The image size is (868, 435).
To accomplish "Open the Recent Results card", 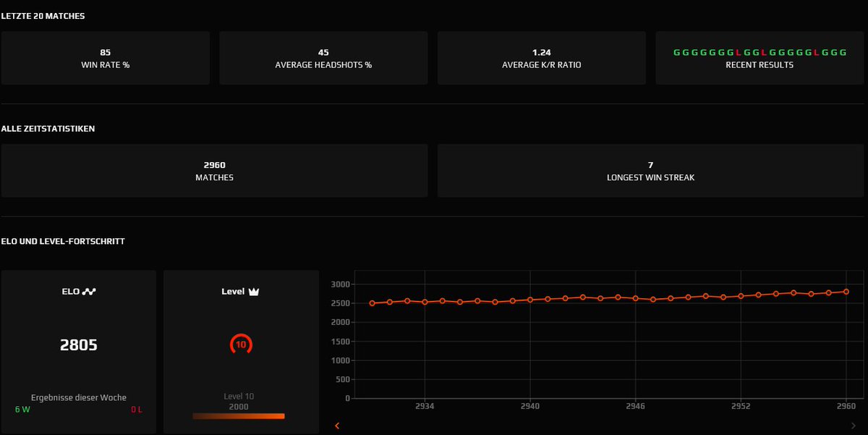I will pyautogui.click(x=759, y=58).
